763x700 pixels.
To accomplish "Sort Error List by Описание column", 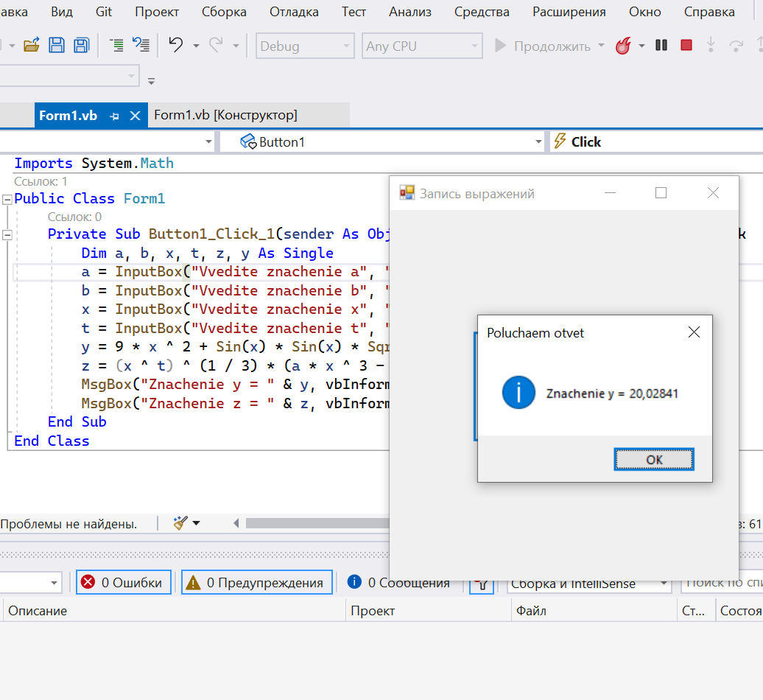I will (175, 611).
